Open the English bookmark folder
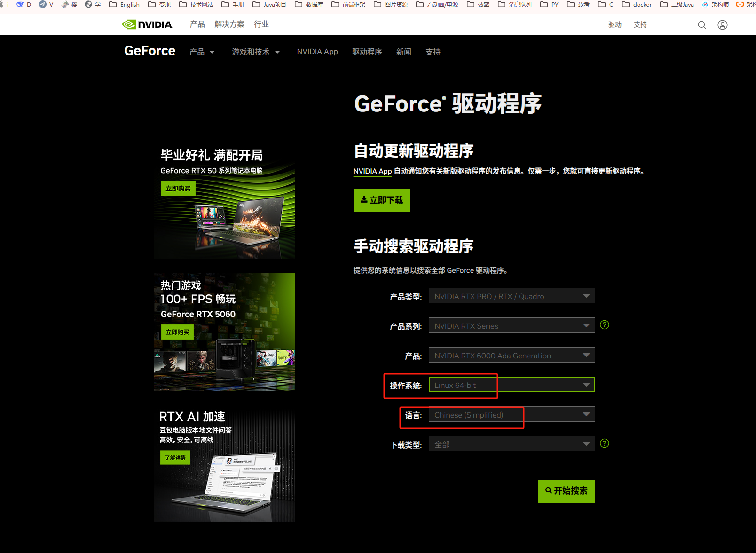This screenshot has width=756, height=553. coord(125,5)
